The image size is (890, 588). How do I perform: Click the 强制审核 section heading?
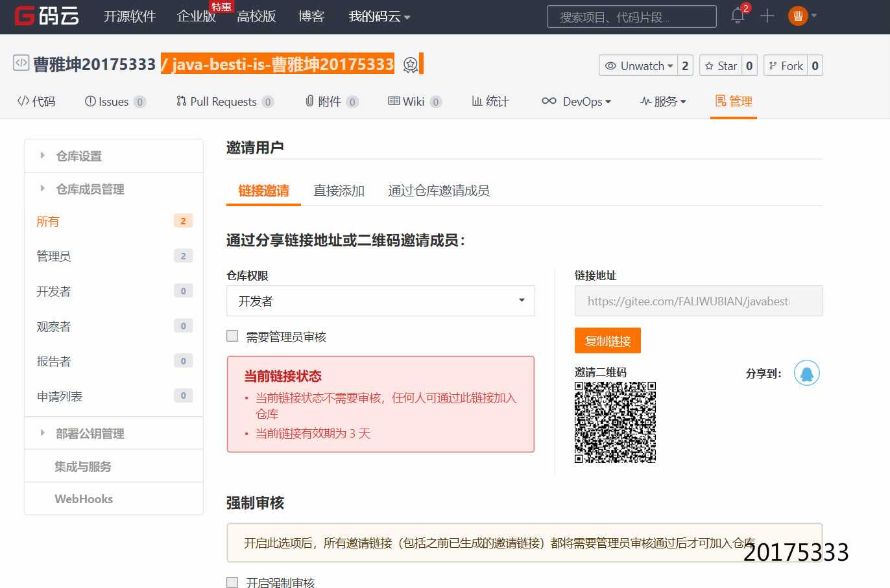[x=255, y=502]
